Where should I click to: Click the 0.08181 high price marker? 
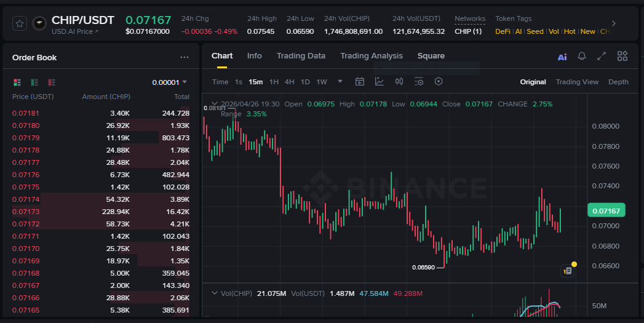[215, 108]
